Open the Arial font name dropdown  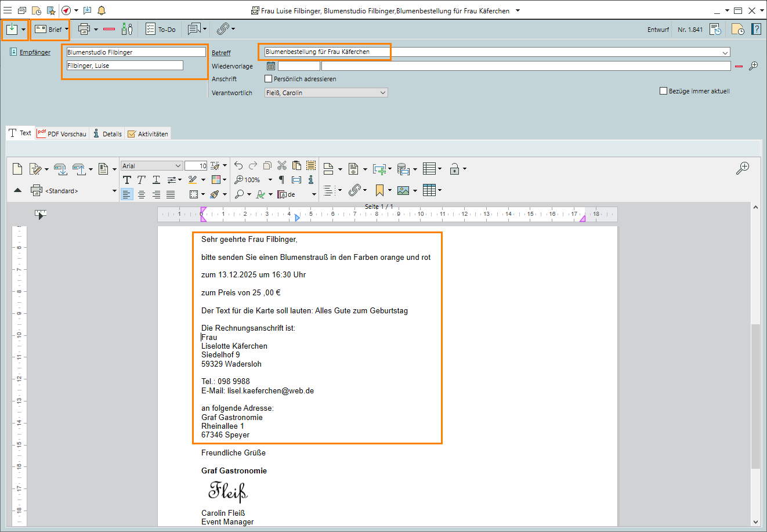[x=178, y=166]
